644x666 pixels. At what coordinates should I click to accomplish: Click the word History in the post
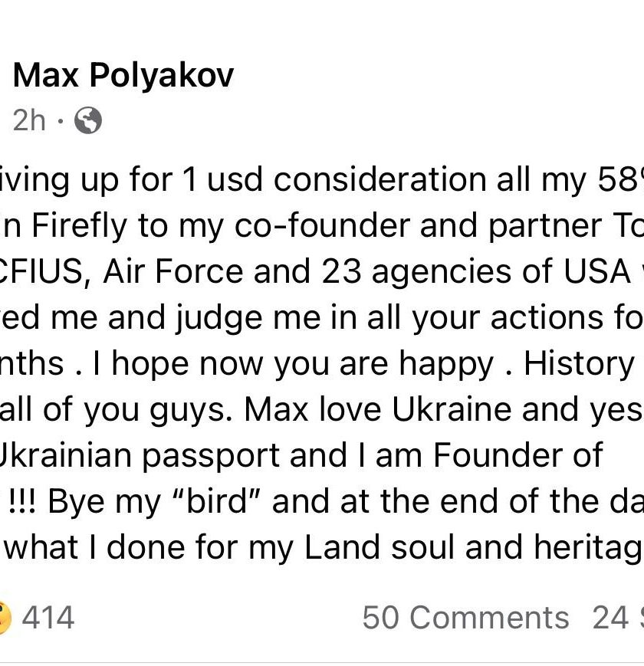pos(579,364)
